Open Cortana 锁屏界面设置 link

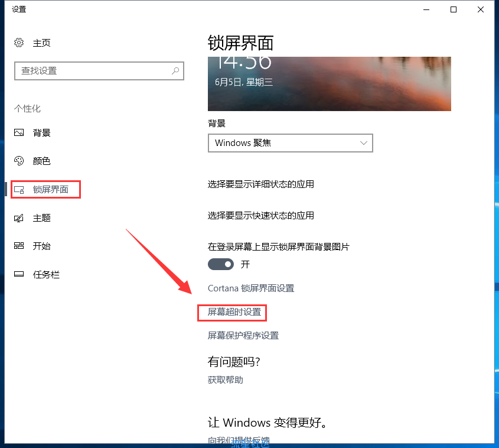click(x=251, y=288)
